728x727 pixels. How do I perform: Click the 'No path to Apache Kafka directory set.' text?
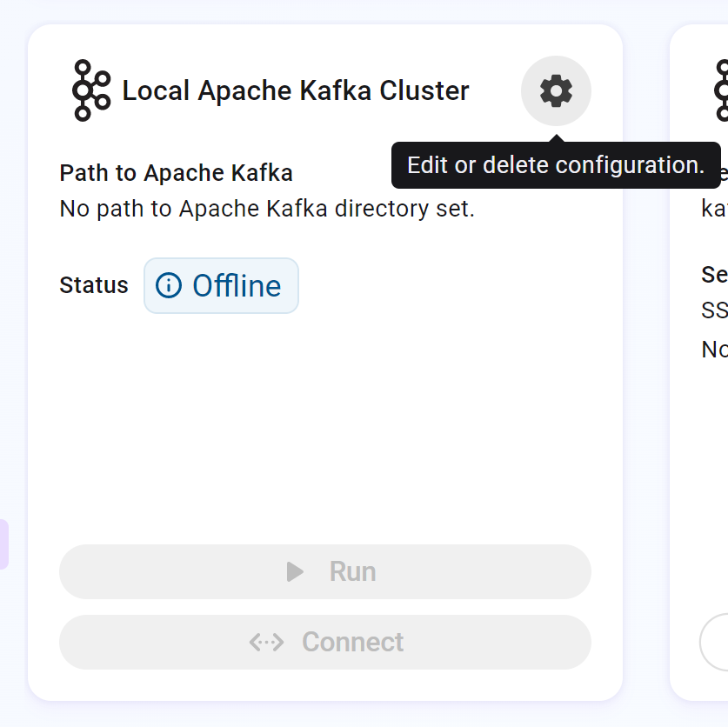point(267,209)
